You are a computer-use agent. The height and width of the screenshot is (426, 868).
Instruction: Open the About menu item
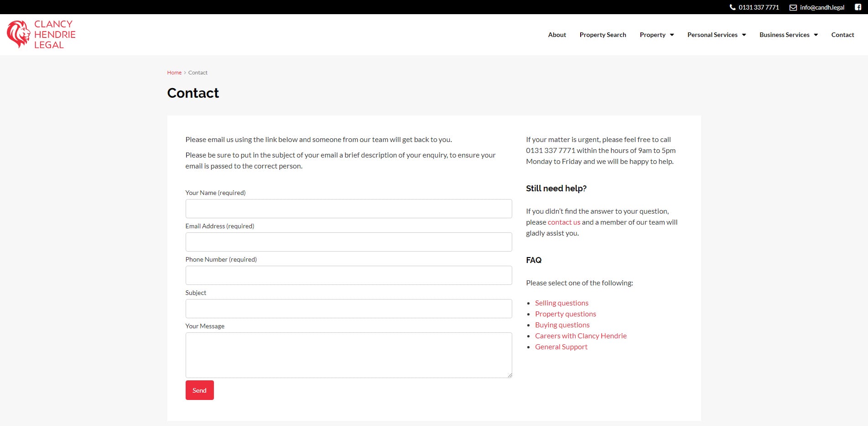557,35
